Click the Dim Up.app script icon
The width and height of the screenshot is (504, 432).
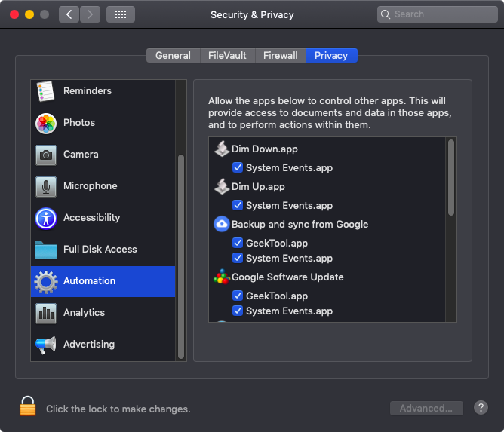[222, 187]
